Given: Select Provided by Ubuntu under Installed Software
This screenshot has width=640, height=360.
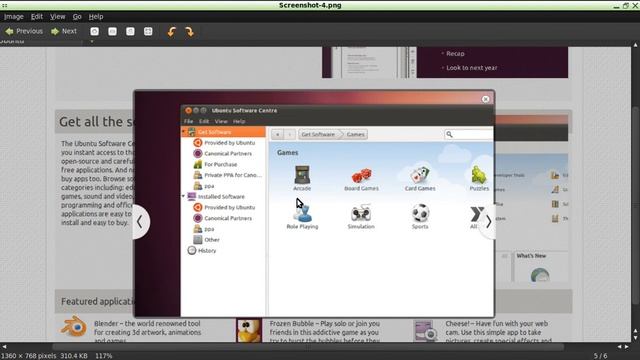Looking at the screenshot, I should point(224,207).
